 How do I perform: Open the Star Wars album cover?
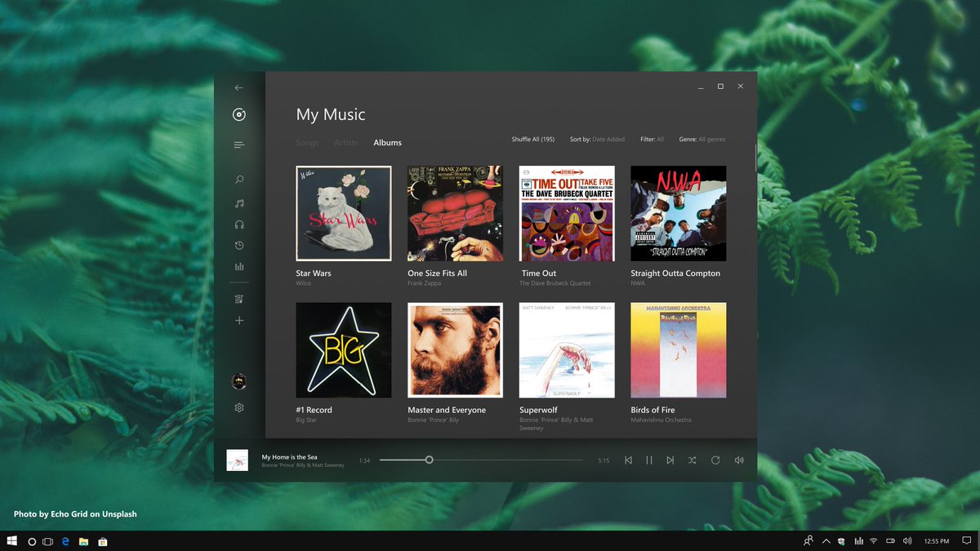(343, 214)
